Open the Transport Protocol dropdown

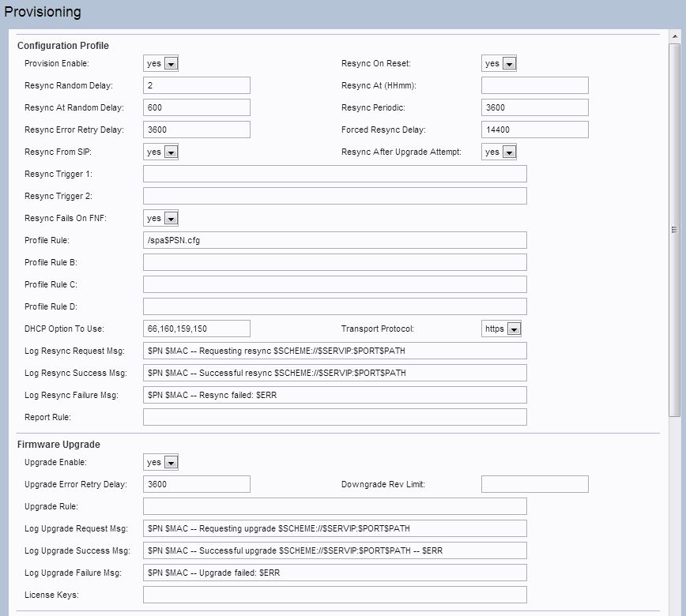[502, 329]
